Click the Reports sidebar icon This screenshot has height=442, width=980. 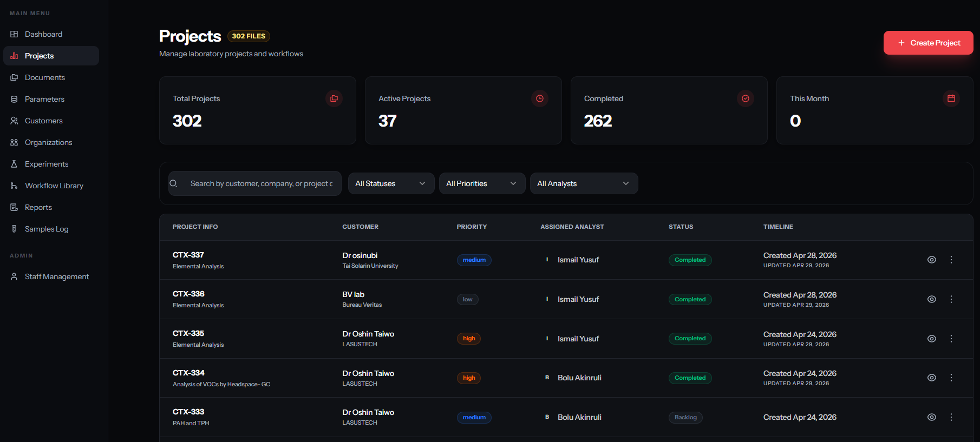click(x=14, y=207)
